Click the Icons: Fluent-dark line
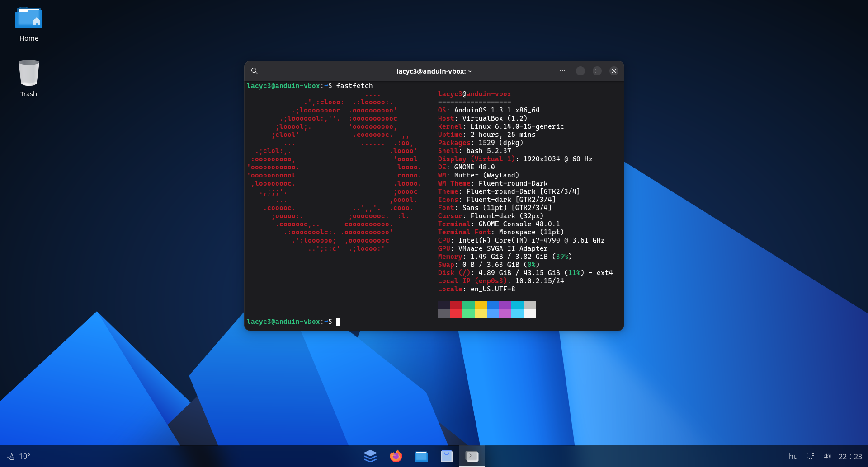 point(497,200)
